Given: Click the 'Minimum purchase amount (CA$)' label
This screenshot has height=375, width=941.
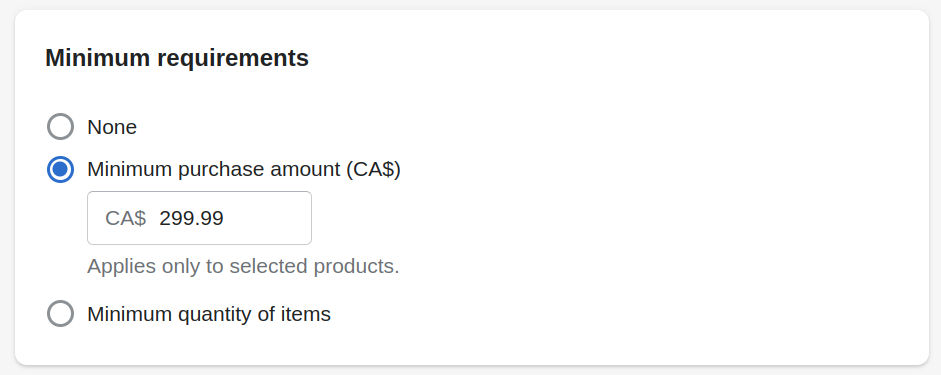Looking at the screenshot, I should 244,170.
